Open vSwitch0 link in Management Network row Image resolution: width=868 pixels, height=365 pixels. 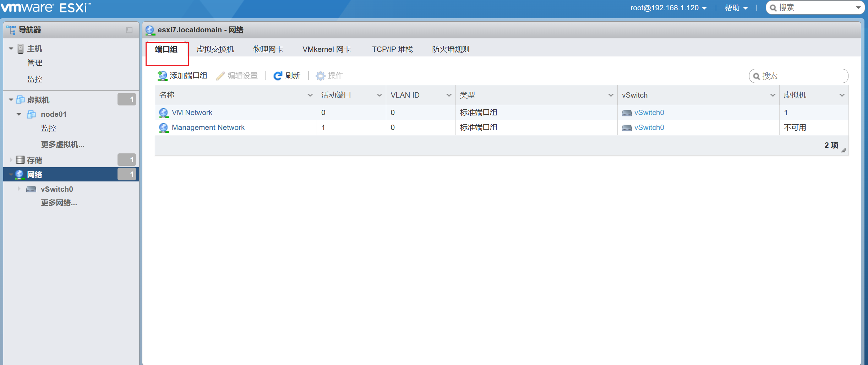click(649, 127)
